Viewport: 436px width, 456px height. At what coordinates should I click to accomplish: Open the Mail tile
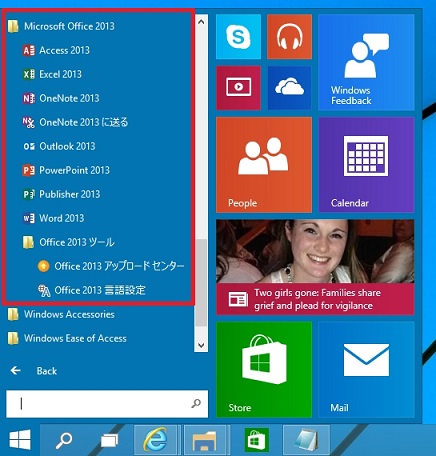366,370
